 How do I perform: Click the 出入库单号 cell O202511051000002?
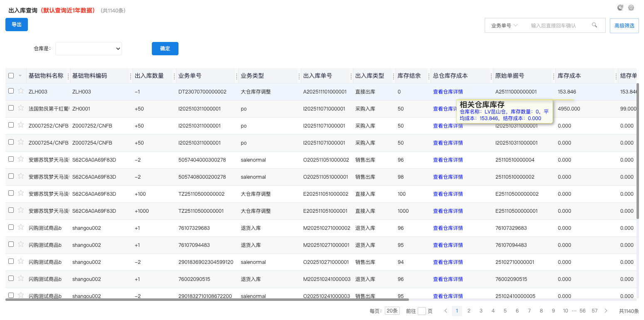click(x=326, y=160)
